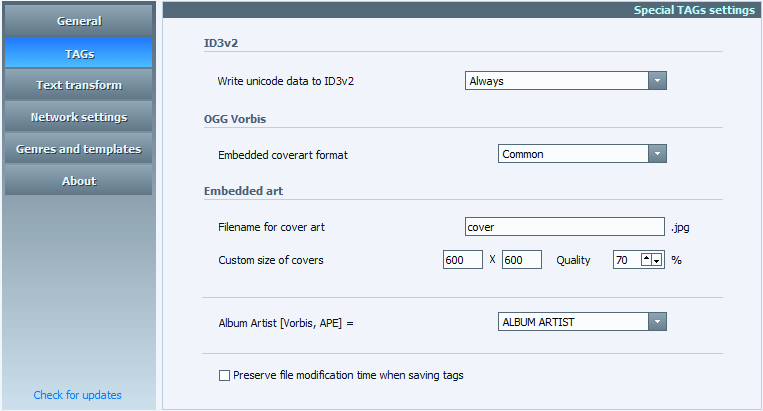Click the Embedded art section heading
763x411 pixels.
243,191
